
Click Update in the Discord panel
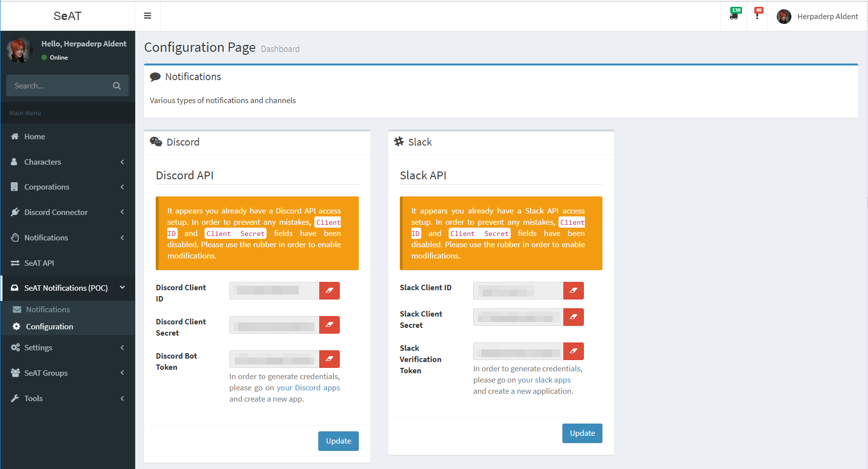[x=338, y=441]
